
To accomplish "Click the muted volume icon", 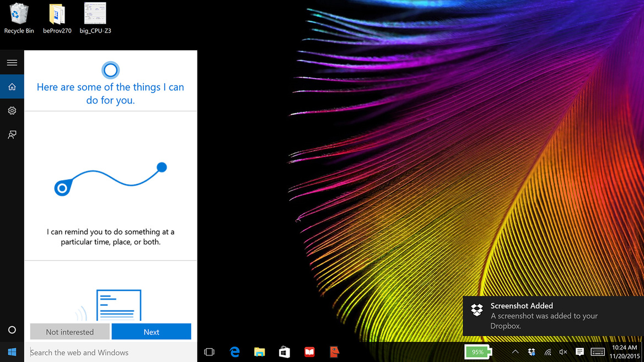I will 563,352.
